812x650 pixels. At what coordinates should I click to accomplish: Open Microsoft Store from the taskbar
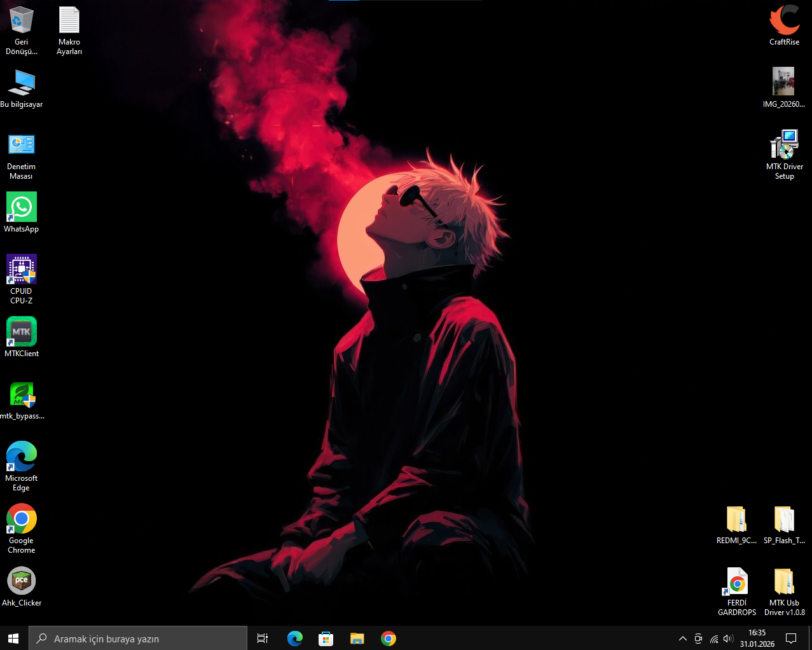326,638
